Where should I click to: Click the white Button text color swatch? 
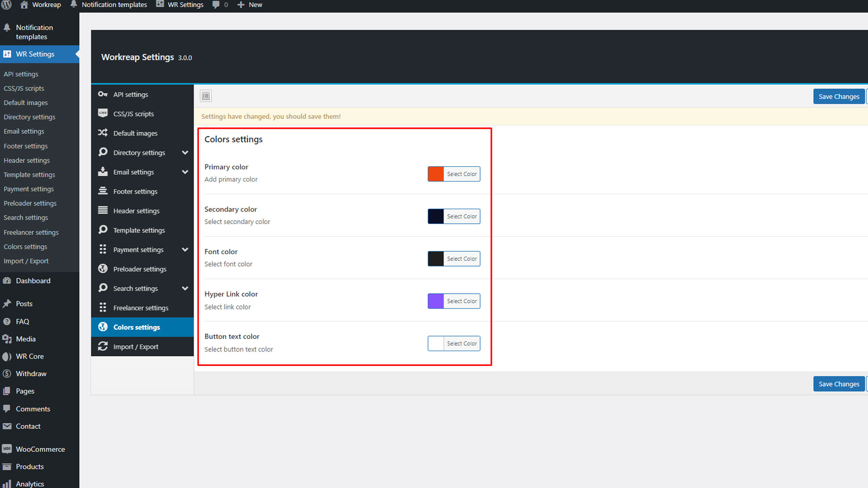(436, 343)
